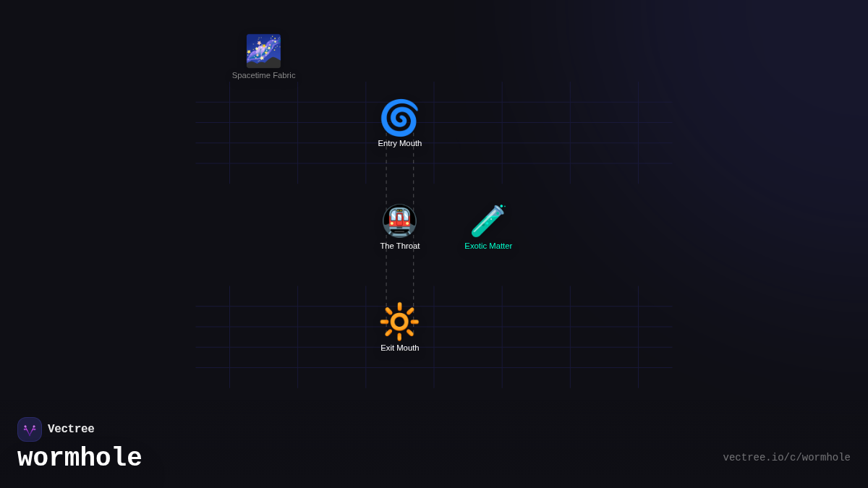Click the wormhole title heading
868x488 pixels.
80,458
